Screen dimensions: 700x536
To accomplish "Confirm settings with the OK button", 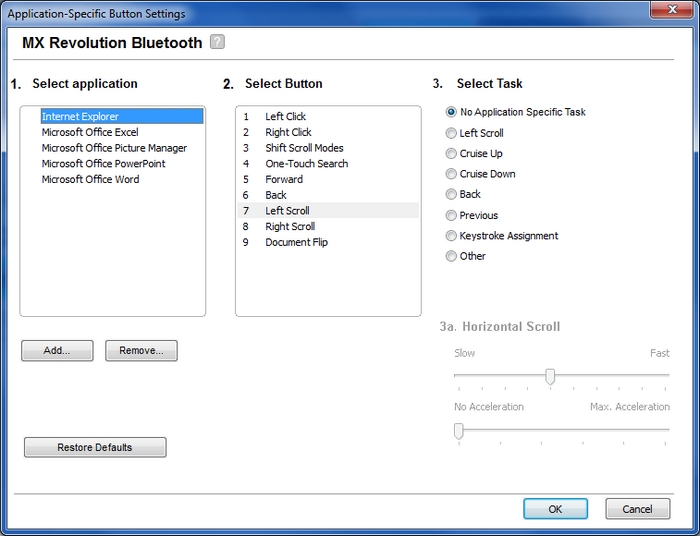I will 555,509.
